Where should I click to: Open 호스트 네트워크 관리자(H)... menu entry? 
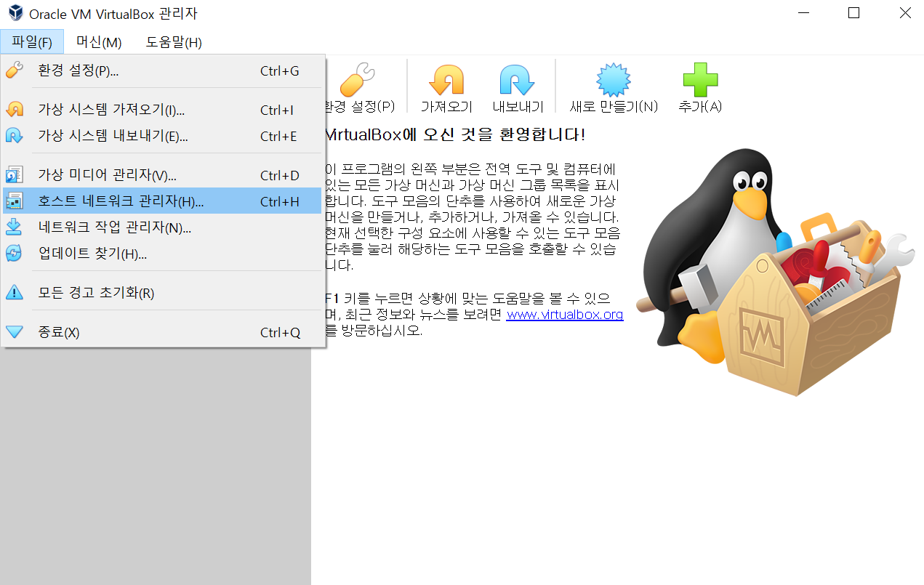pyautogui.click(x=162, y=201)
